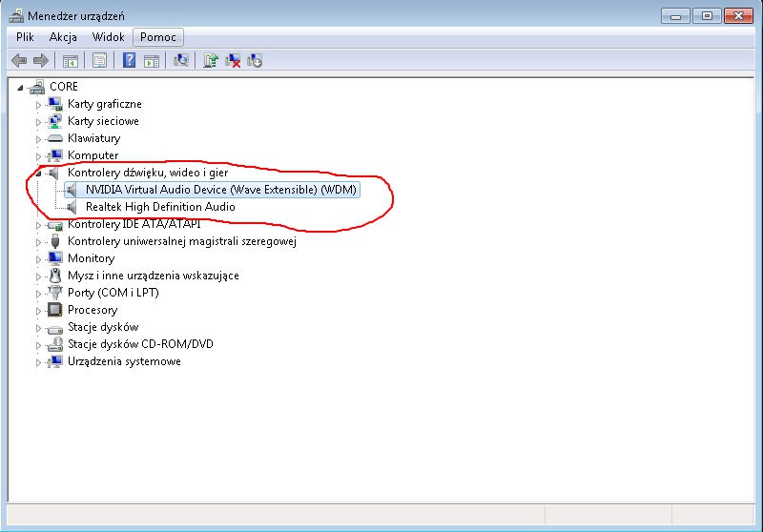The width and height of the screenshot is (763, 532).
Task: Expand Karty sieciowe branch
Action: click(38, 122)
